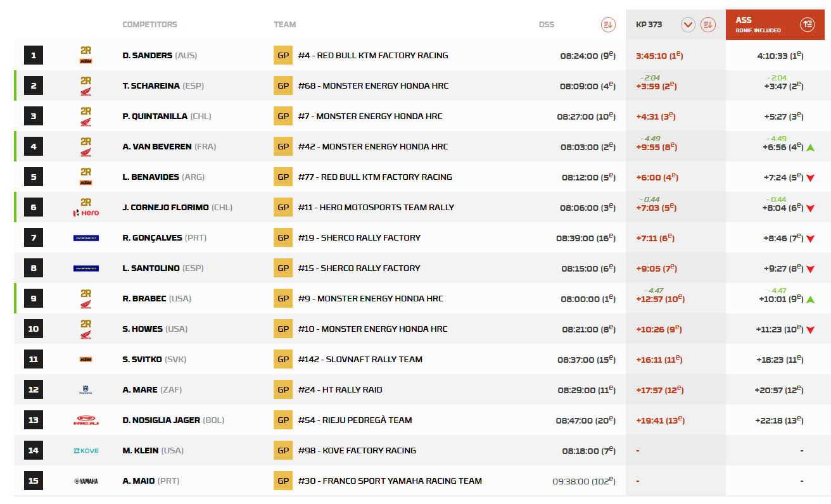Click the Rieju logo beside D. Nosiglia Jager
The image size is (831, 504).
(86, 420)
